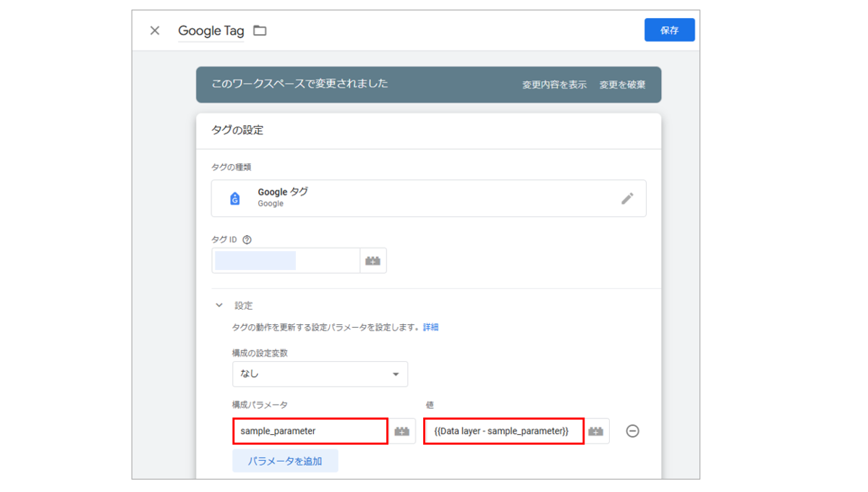
Task: Click the pencil icon to edit the tag type
Action: point(627,198)
